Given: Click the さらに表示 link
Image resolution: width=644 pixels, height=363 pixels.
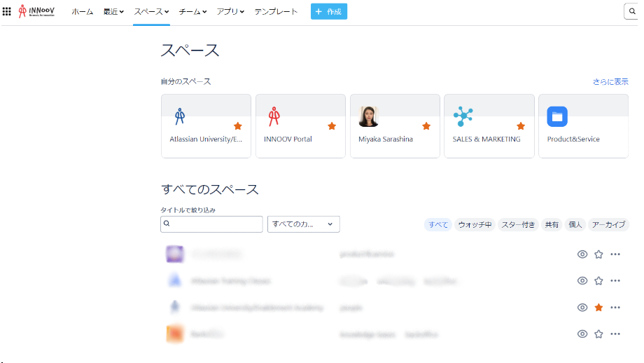Looking at the screenshot, I should click(610, 81).
